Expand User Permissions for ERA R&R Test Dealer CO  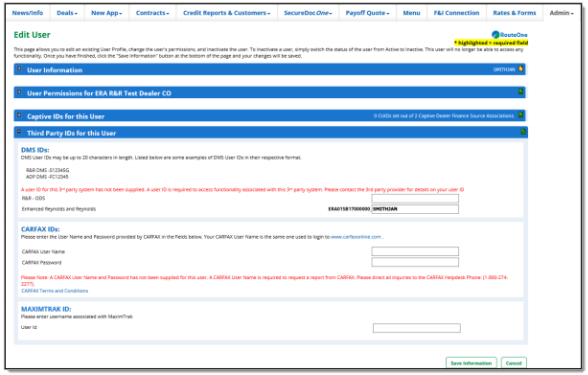coord(19,92)
